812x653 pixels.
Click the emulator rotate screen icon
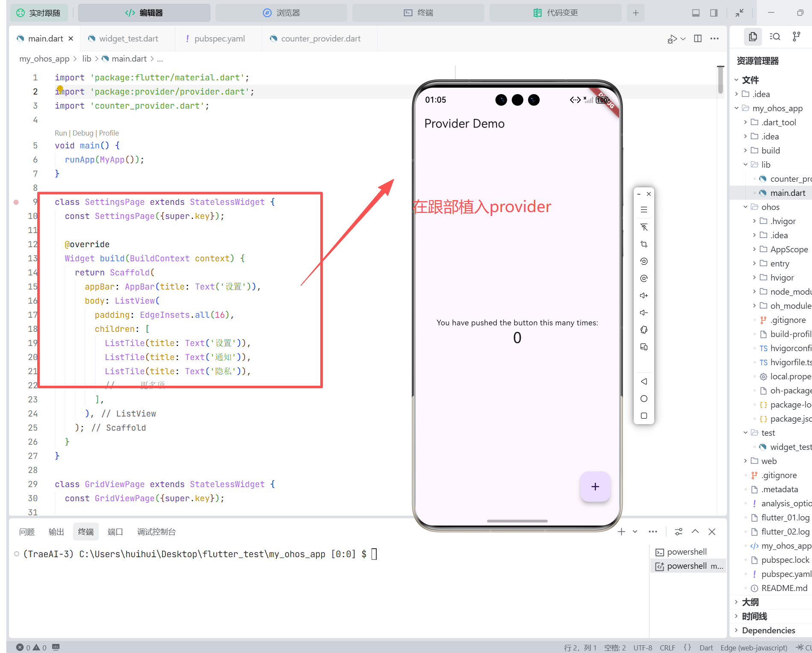[x=644, y=330]
